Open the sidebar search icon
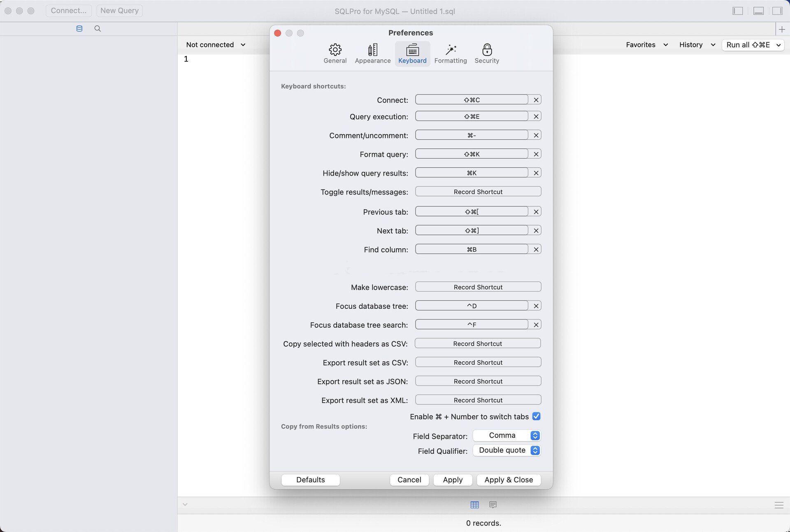This screenshot has height=532, width=790. click(x=98, y=28)
